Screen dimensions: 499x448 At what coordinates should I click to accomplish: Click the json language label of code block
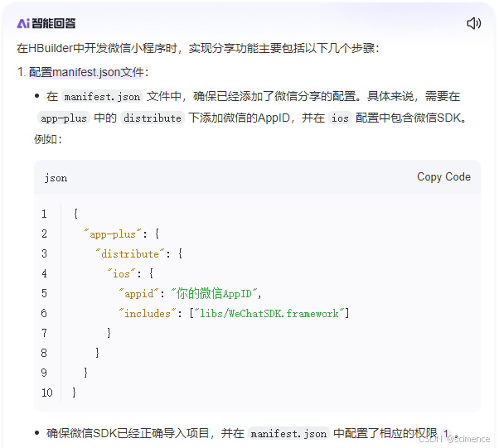(x=56, y=178)
